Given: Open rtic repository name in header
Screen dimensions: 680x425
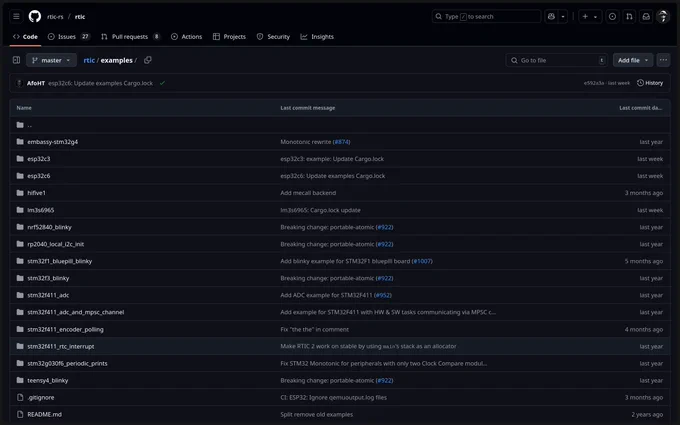Looking at the screenshot, I should tap(80, 17).
